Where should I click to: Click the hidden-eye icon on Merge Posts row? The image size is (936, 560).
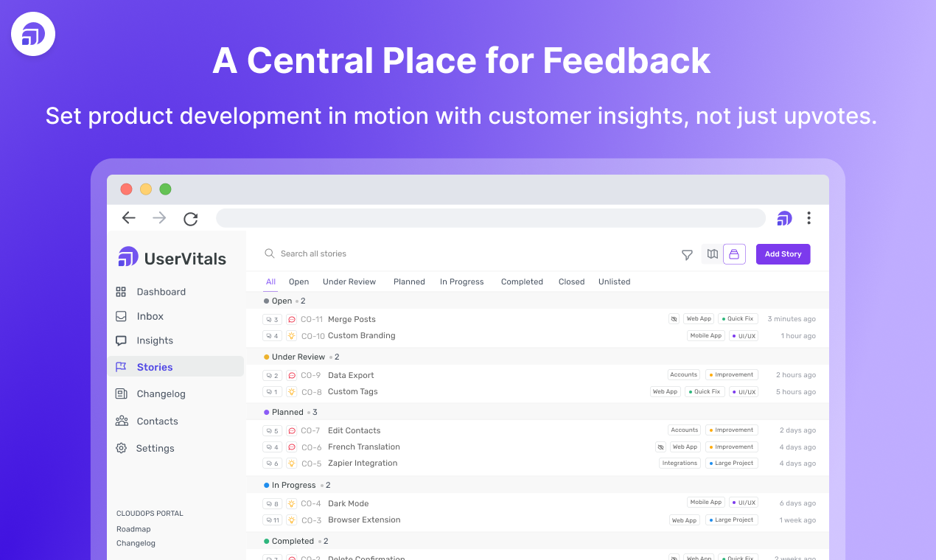pos(674,319)
